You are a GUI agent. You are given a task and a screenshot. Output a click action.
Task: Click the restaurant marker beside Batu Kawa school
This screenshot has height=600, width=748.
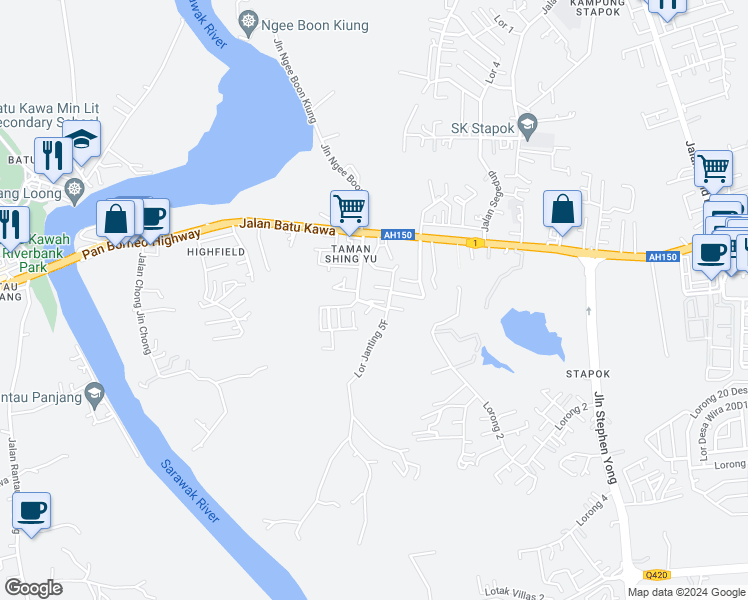53,157
